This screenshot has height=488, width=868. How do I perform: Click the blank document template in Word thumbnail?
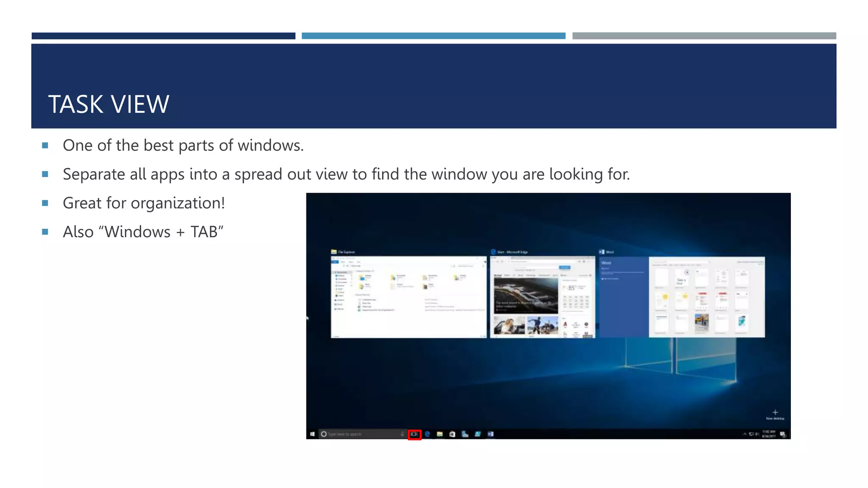coord(662,277)
